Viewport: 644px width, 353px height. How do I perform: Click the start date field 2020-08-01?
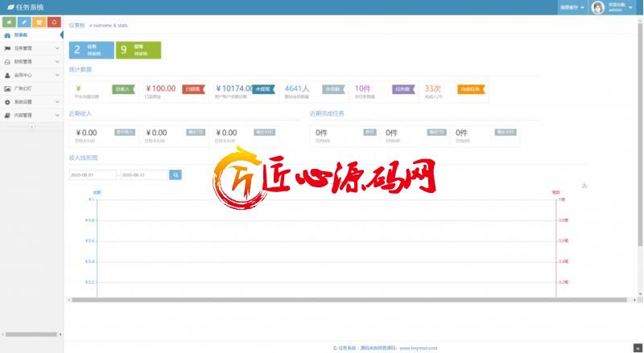tap(93, 174)
